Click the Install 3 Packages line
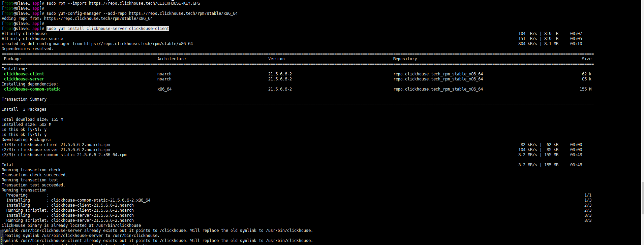 click(24, 109)
